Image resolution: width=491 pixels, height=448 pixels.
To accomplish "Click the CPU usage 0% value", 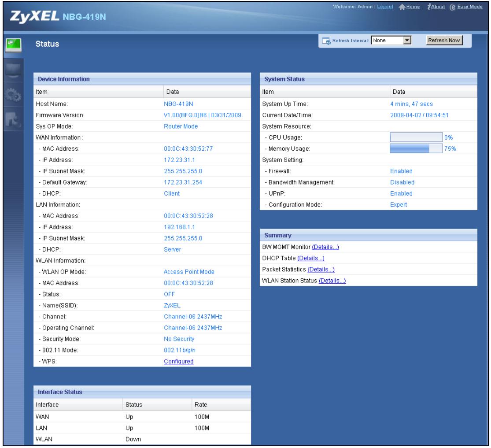I will (448, 137).
